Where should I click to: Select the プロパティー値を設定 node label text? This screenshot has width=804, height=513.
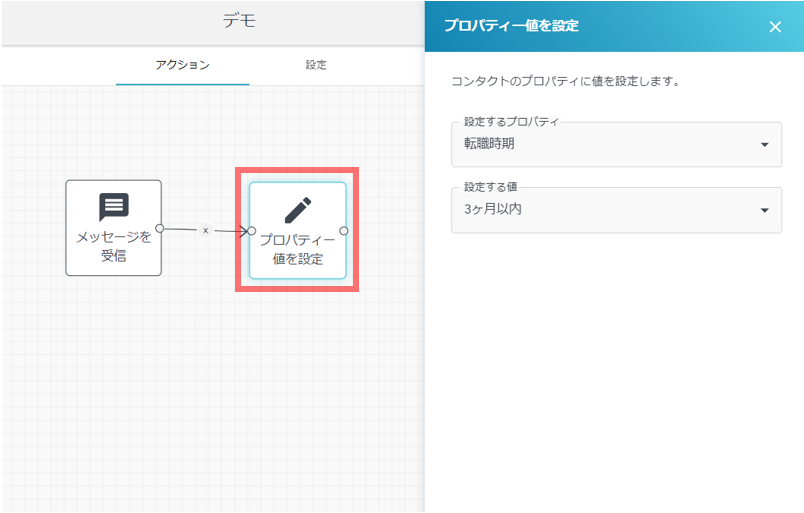[x=297, y=250]
